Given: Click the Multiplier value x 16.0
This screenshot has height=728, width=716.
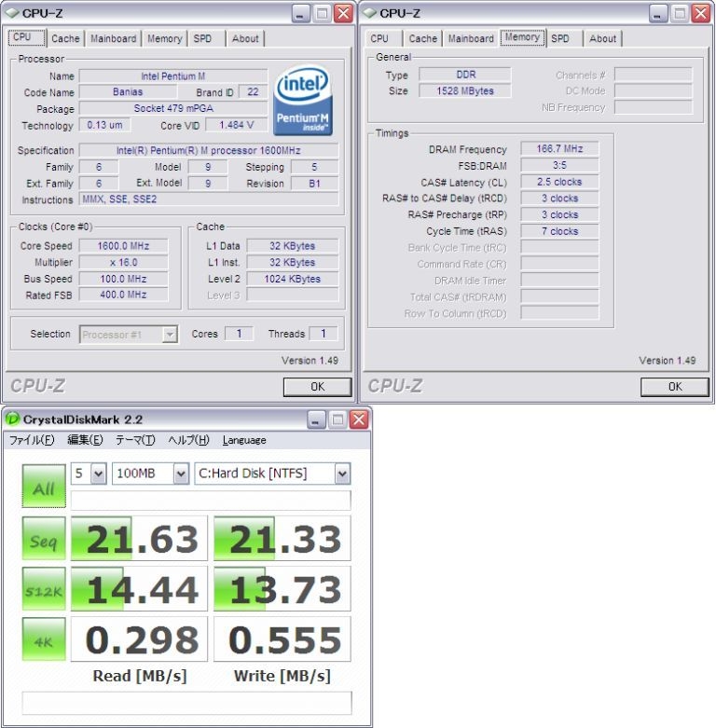Looking at the screenshot, I should pyautogui.click(x=123, y=263).
